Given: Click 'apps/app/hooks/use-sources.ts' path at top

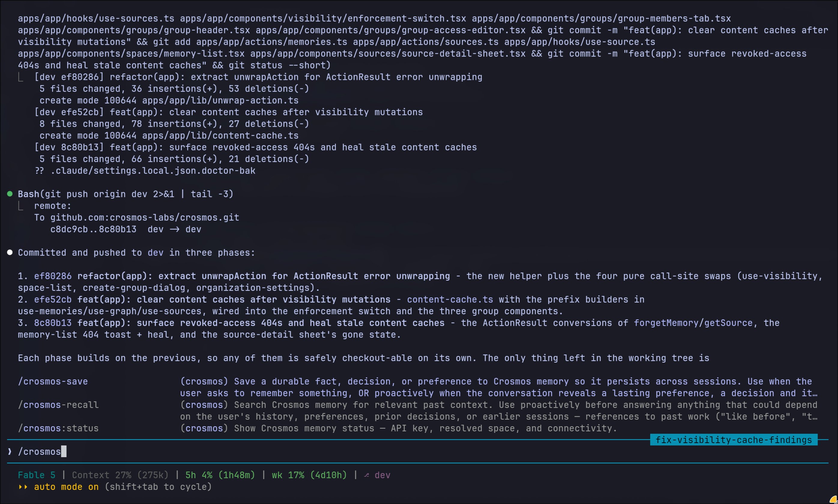Looking at the screenshot, I should coord(96,18).
